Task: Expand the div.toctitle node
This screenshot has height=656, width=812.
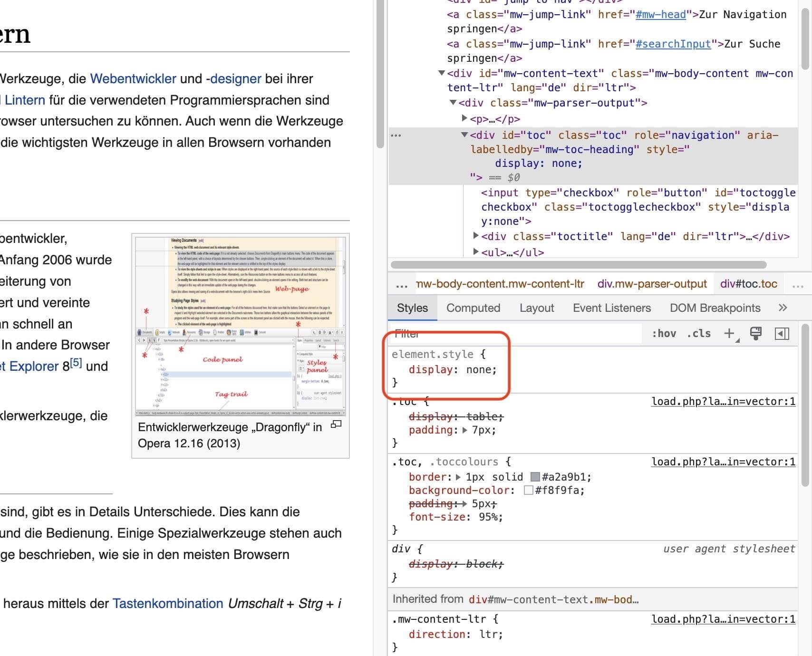Action: [475, 235]
